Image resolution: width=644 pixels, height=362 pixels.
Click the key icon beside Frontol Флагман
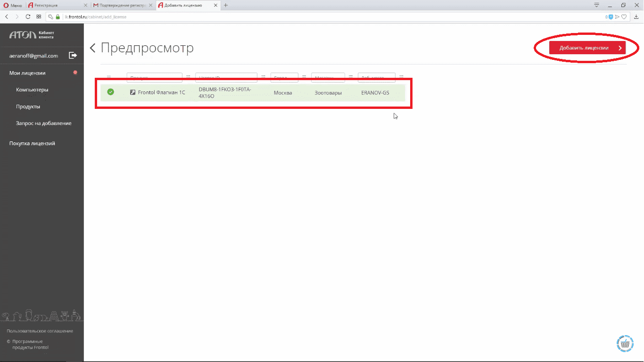133,92
